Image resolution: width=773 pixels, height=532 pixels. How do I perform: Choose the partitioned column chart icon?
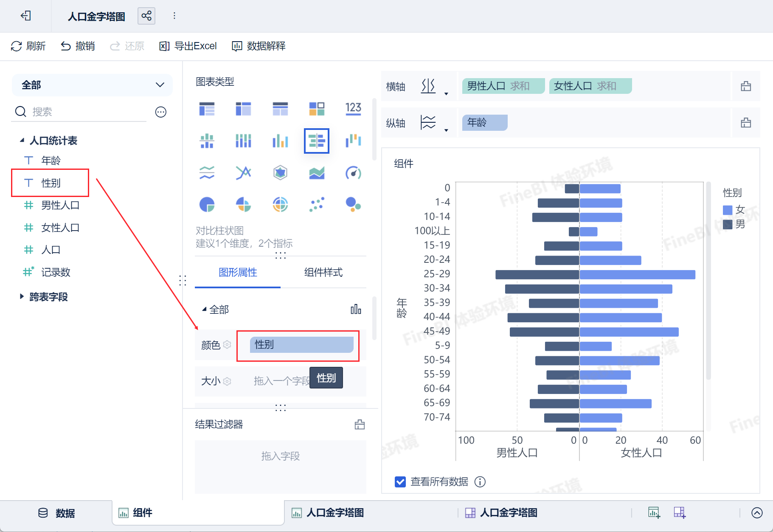pyautogui.click(x=244, y=141)
